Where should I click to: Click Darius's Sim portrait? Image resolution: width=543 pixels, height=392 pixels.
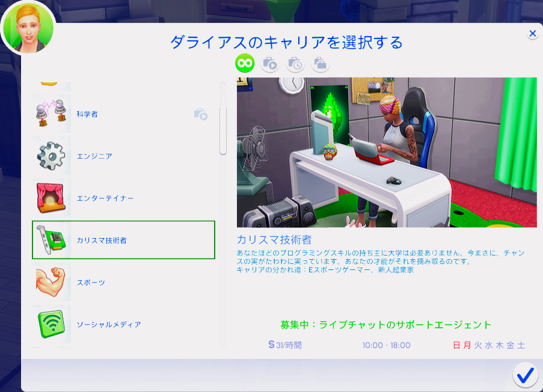(28, 28)
